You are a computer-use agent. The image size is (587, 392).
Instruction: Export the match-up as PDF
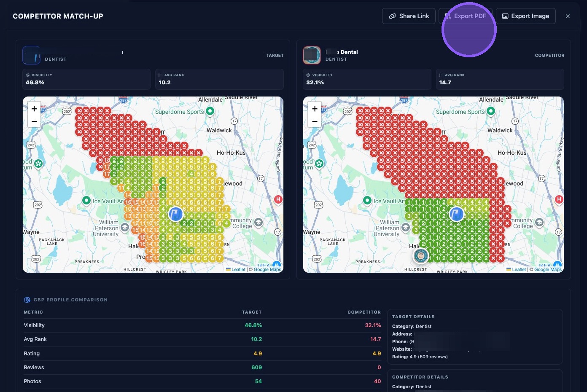coord(465,16)
